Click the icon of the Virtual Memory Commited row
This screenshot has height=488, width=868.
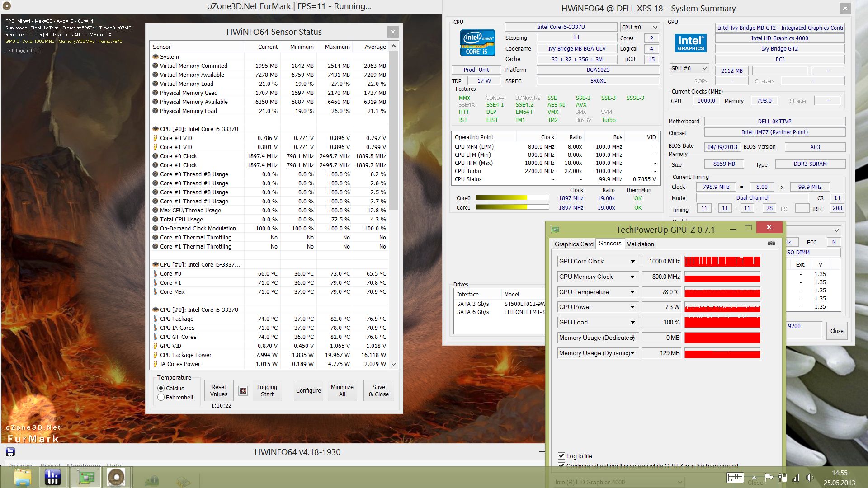[156, 66]
